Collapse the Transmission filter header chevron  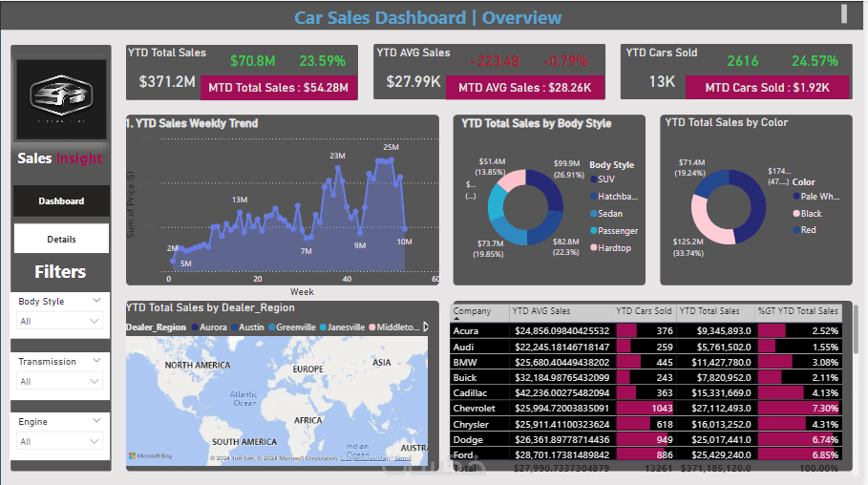(x=96, y=361)
